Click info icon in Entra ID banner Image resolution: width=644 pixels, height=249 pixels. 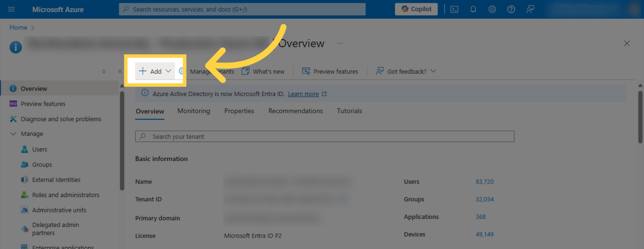[x=145, y=93]
